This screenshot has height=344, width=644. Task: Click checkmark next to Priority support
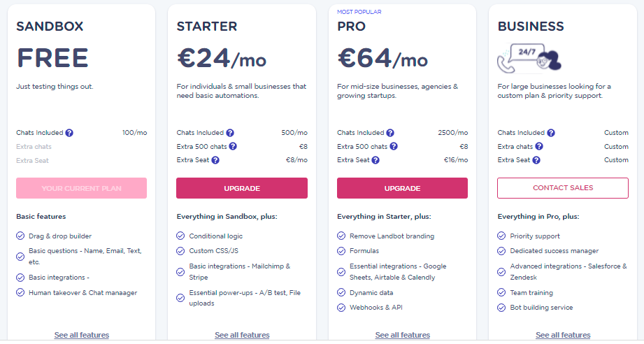coord(501,236)
